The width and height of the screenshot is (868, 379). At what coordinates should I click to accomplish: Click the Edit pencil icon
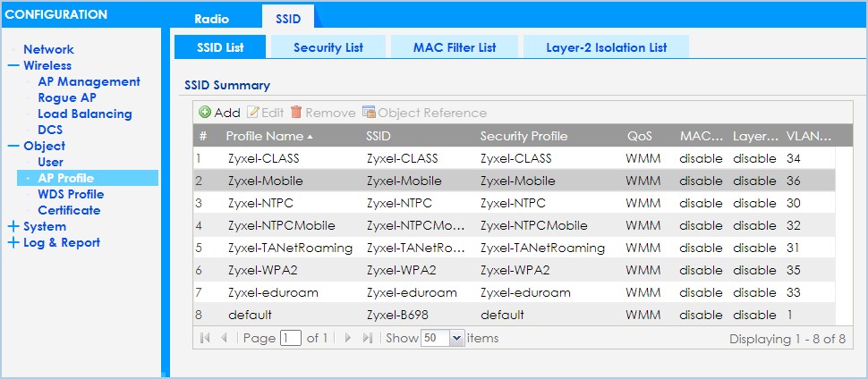[x=252, y=113]
